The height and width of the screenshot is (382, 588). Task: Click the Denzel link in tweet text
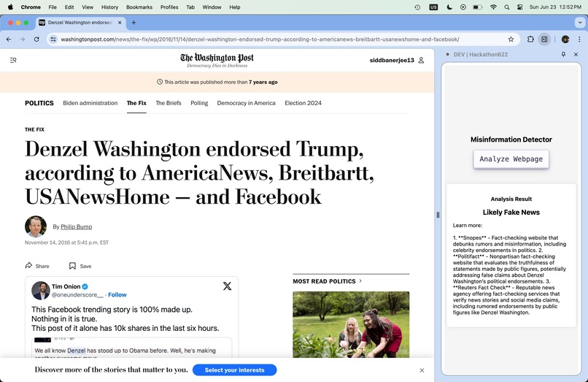click(77, 351)
